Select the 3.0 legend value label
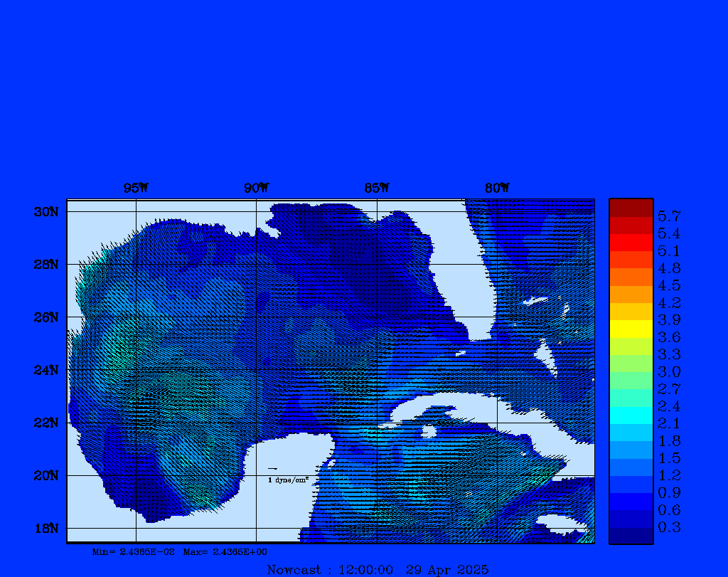Image resolution: width=728 pixels, height=577 pixels. (669, 371)
